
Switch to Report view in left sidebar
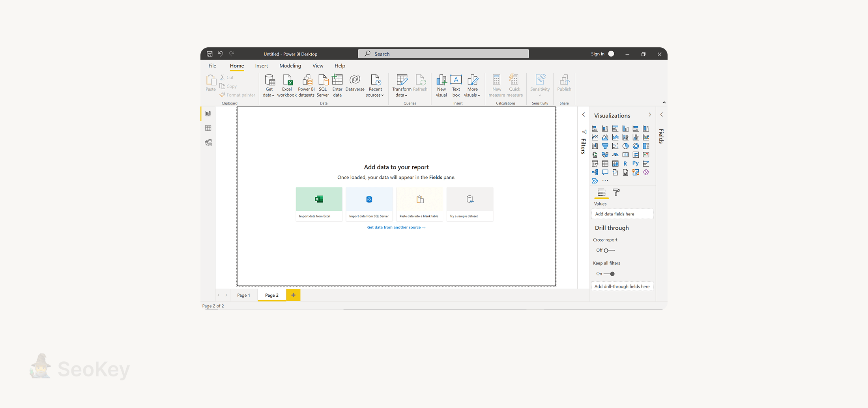click(208, 114)
